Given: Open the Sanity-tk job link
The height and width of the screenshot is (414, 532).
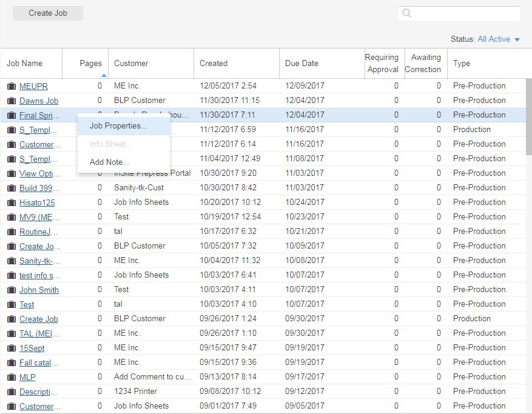Looking at the screenshot, I should [39, 261].
